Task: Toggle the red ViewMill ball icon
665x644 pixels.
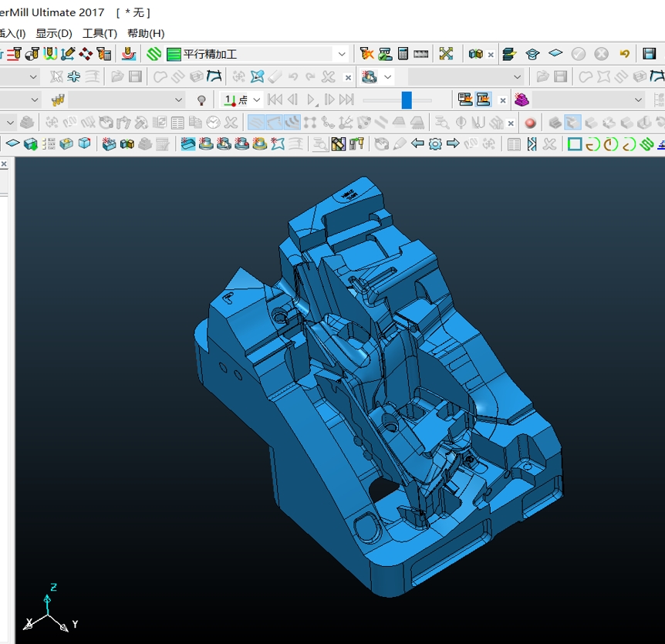Action: point(530,123)
